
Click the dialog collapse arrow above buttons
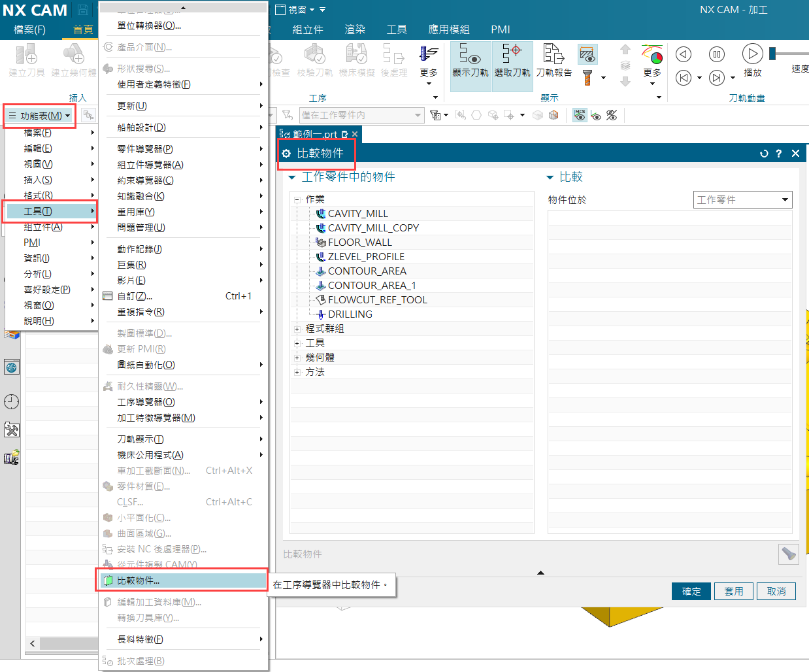coord(540,573)
